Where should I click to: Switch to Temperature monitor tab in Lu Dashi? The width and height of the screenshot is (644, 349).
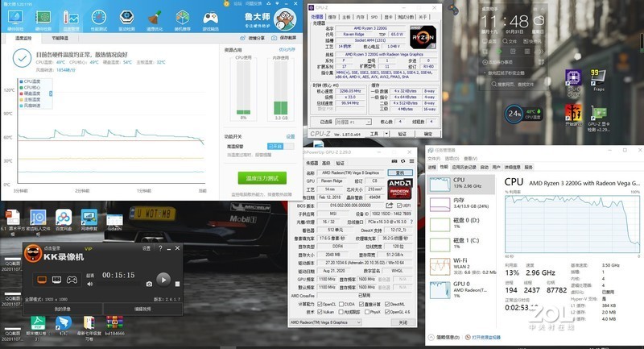click(23, 38)
